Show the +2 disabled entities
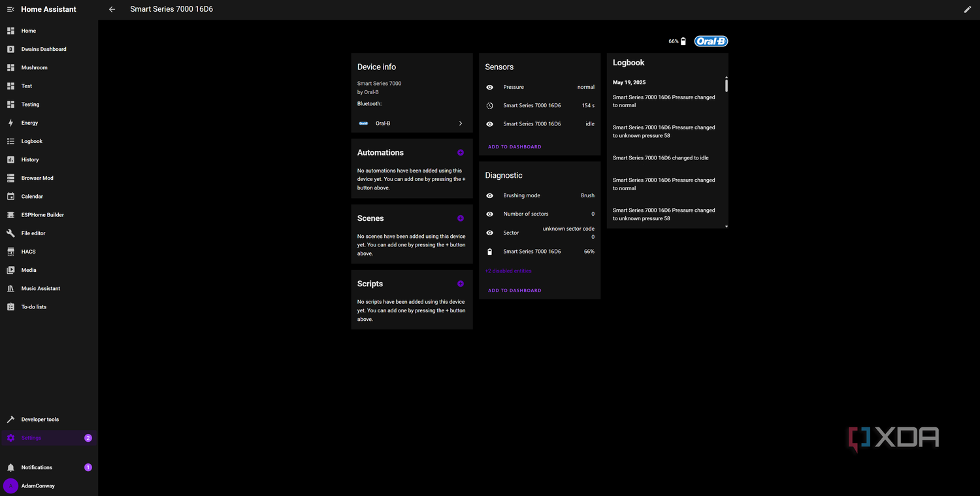This screenshot has width=980, height=496. point(508,271)
